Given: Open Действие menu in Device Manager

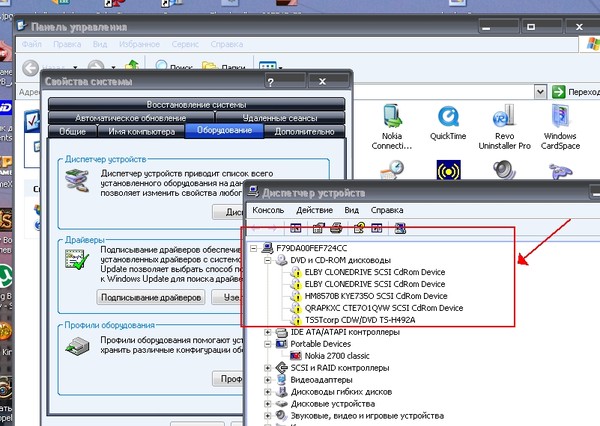Looking at the screenshot, I should [314, 210].
